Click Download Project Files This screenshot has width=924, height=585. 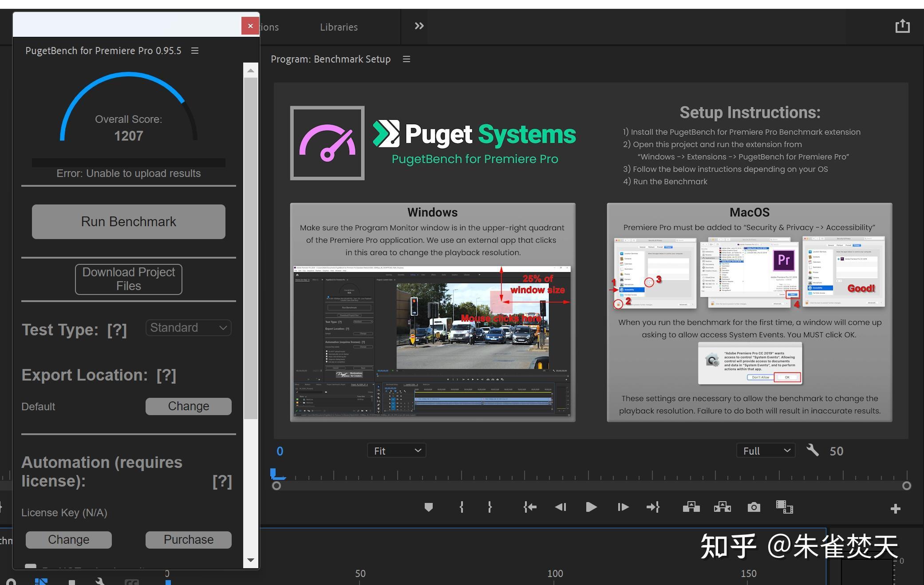tap(129, 279)
